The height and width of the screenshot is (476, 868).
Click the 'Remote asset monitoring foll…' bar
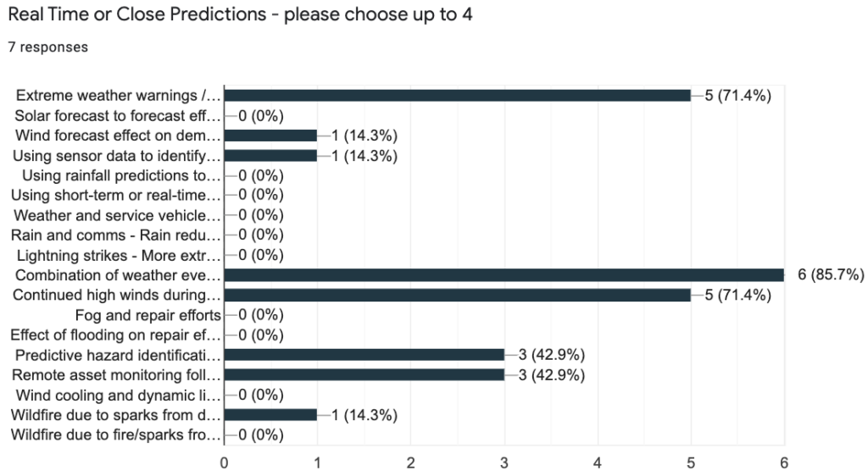click(x=364, y=375)
